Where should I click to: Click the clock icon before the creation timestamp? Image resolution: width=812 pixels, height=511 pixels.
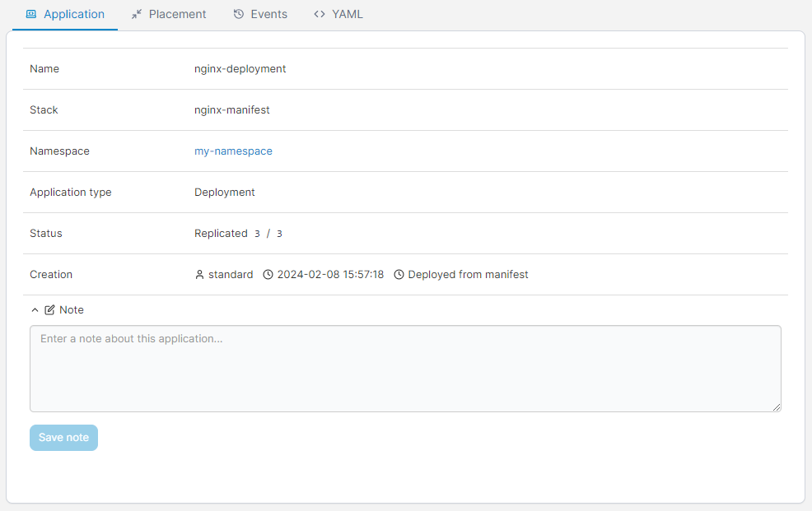click(x=268, y=275)
